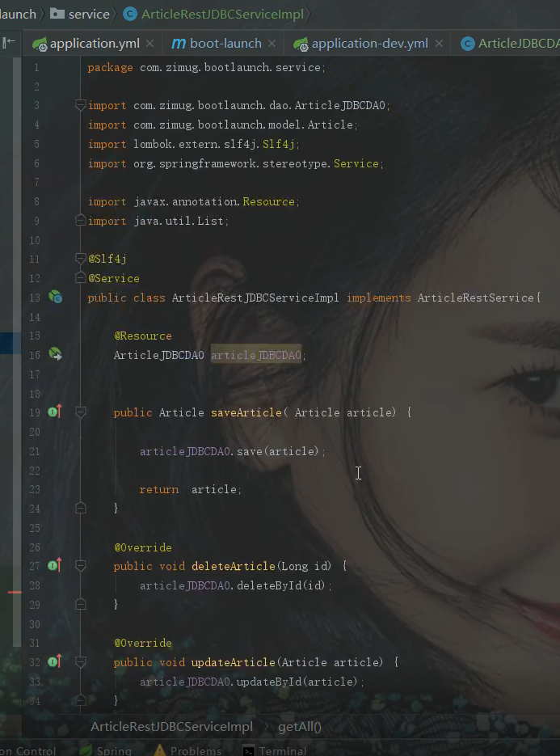
Task: Click the @Resource annotation on line 15
Action: pos(143,336)
